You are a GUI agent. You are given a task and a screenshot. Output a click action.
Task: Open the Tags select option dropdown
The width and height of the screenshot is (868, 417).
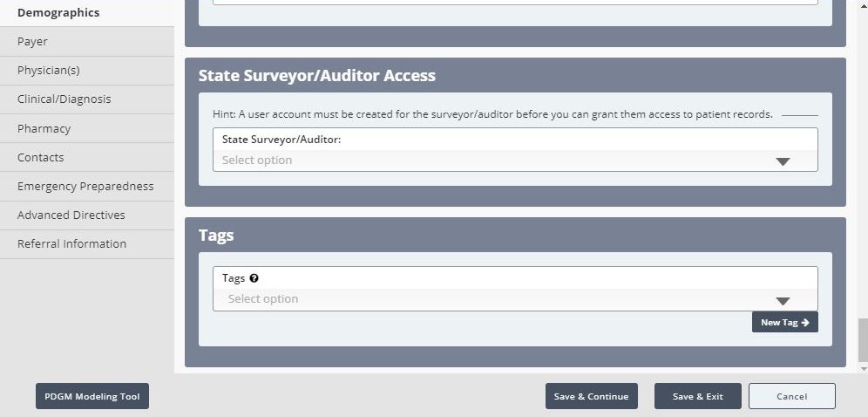pos(497,299)
